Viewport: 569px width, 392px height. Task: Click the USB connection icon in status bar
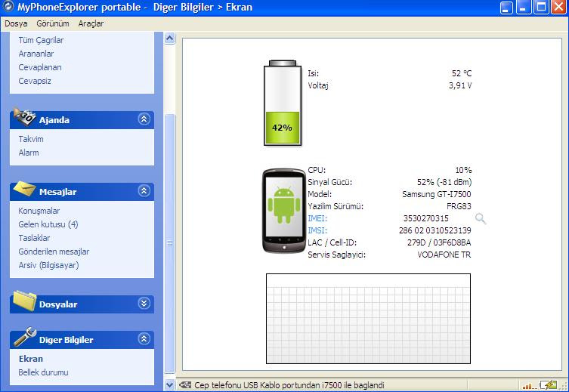tap(185, 384)
